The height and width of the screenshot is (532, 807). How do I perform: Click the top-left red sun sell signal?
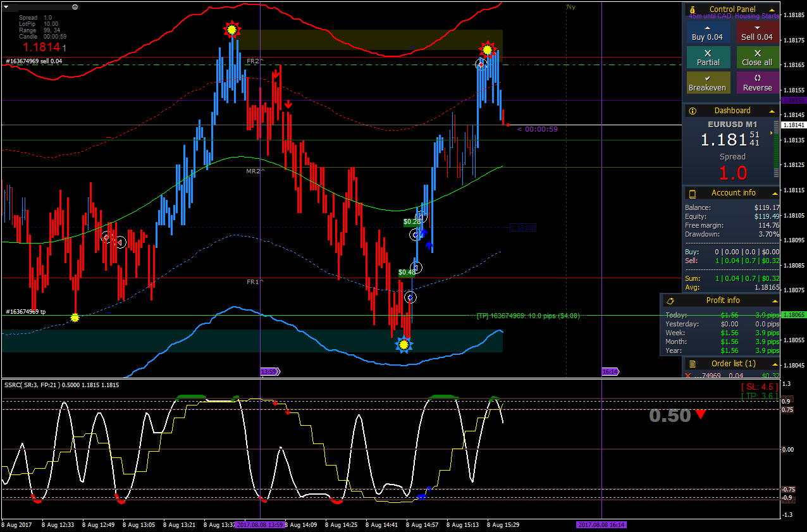click(232, 29)
